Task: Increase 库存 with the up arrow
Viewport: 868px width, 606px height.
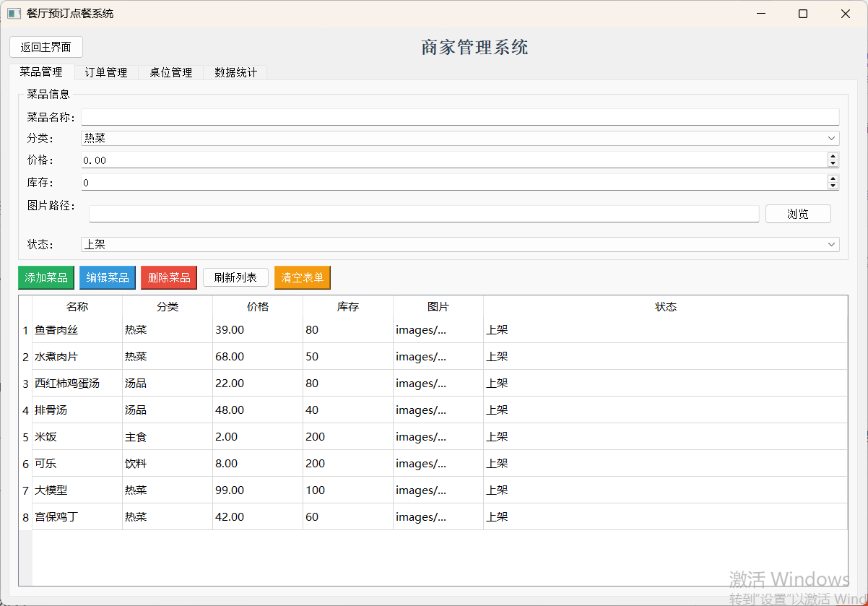Action: [833, 179]
